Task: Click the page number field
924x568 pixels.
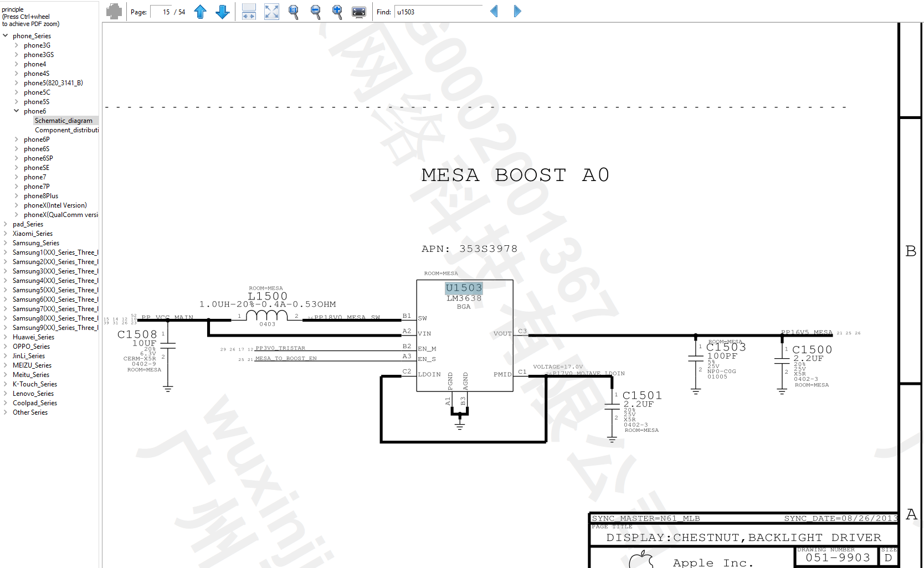Action: click(x=161, y=12)
